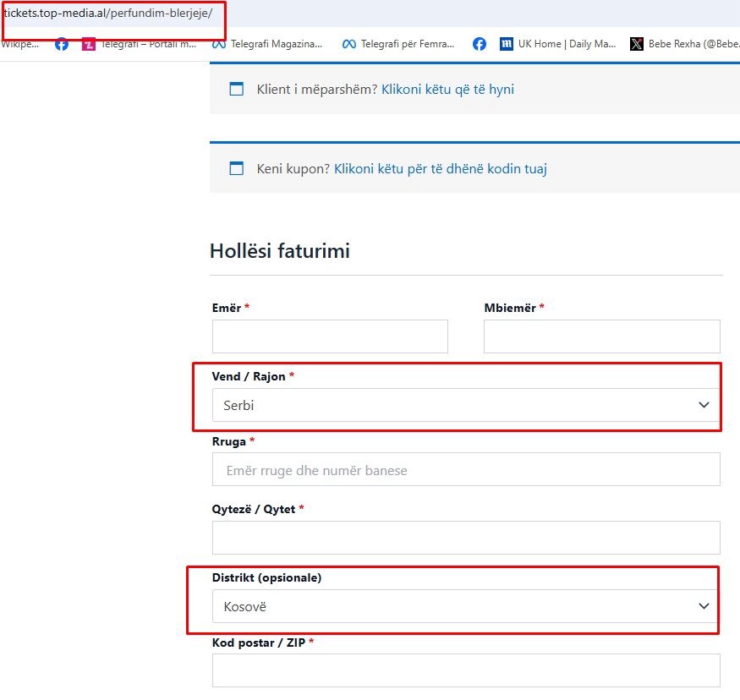Screen dimensions: 740x700
Task: Open the first Facebook bookmark icon
Action: click(62, 44)
